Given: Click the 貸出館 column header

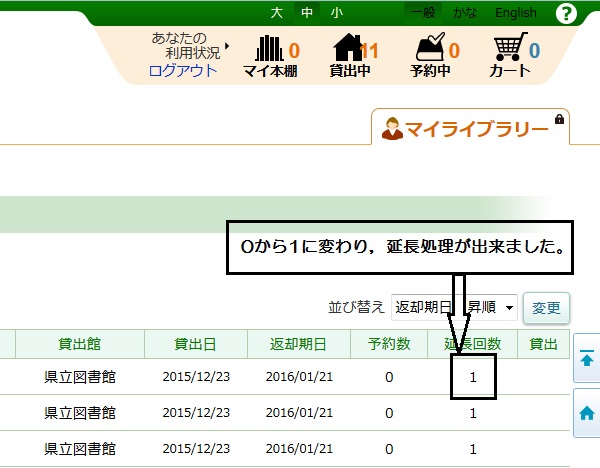Looking at the screenshot, I should [x=80, y=344].
